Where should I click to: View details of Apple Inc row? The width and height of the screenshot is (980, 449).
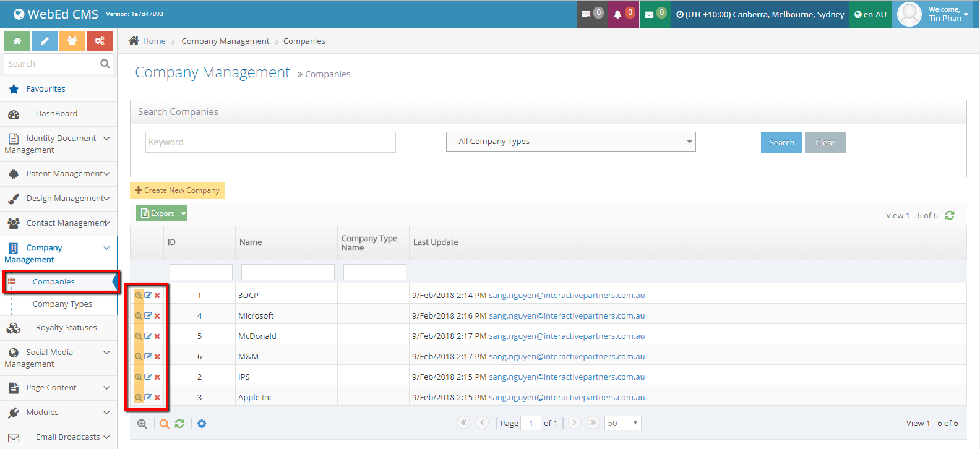139,398
